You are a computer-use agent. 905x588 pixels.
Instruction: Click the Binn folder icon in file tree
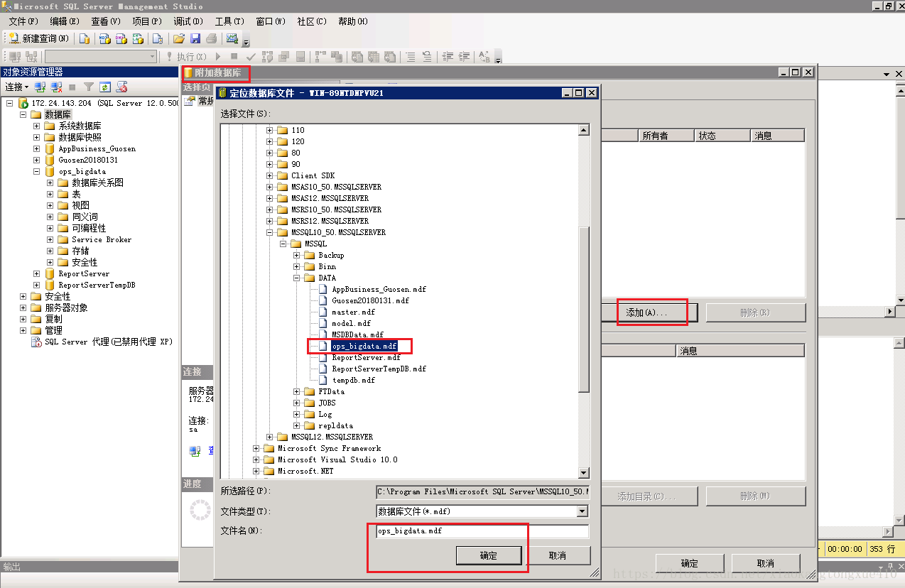[x=310, y=266]
